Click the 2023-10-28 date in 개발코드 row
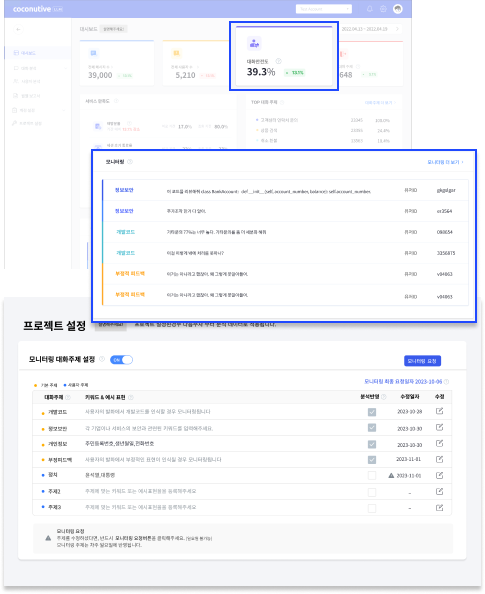The height and width of the screenshot is (594, 485). (x=410, y=412)
